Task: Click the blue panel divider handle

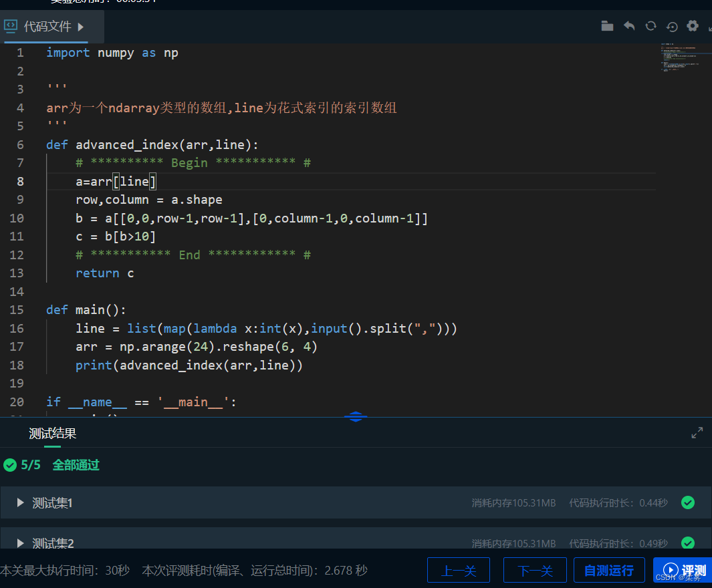Action: pos(355,416)
